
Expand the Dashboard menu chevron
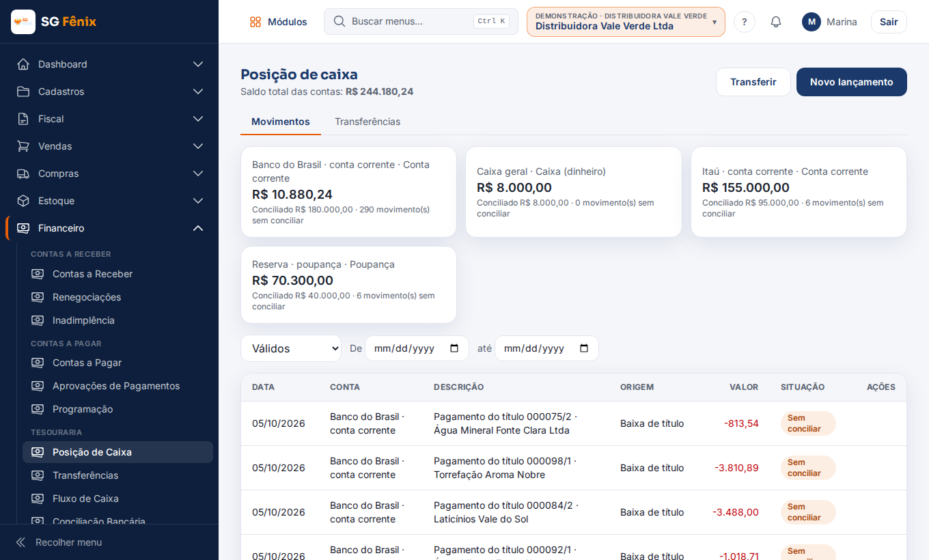pos(198,64)
